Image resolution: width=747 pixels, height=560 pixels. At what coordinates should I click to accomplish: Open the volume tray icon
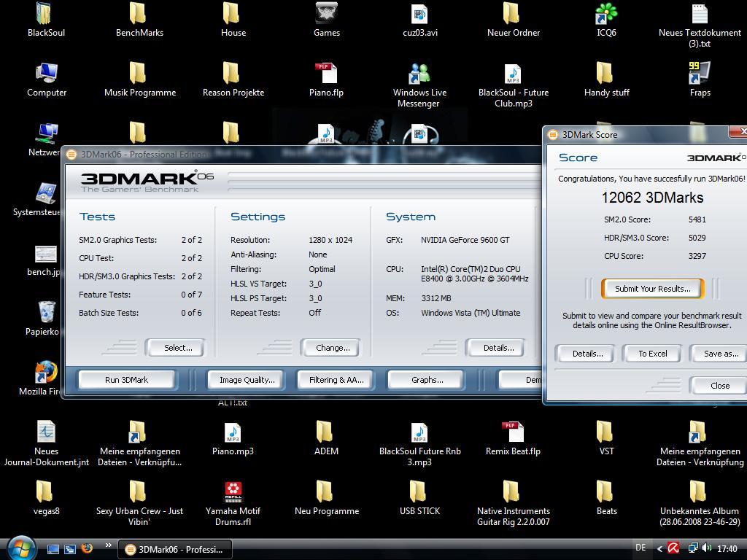tap(706, 548)
